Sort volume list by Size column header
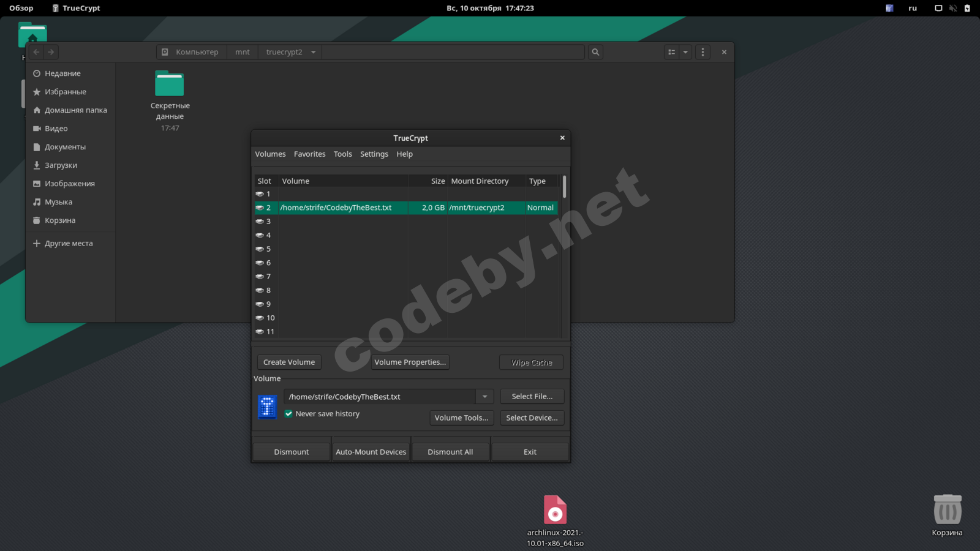 tap(428, 181)
